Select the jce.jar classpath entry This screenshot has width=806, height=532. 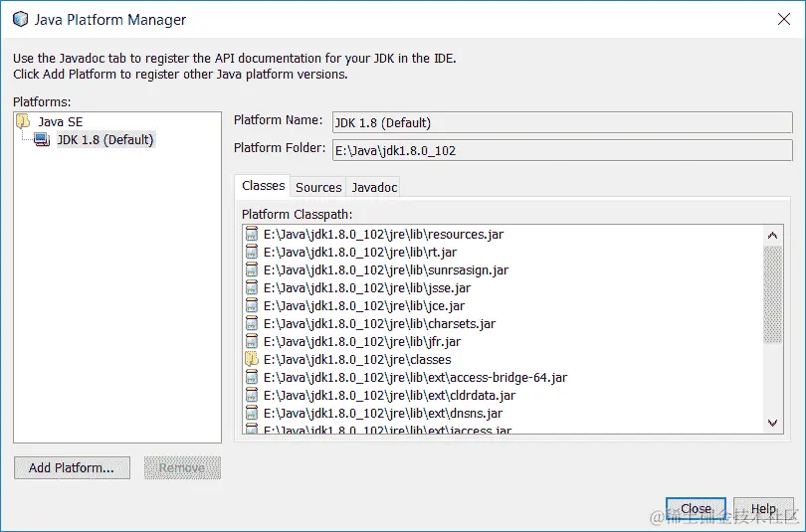click(364, 306)
